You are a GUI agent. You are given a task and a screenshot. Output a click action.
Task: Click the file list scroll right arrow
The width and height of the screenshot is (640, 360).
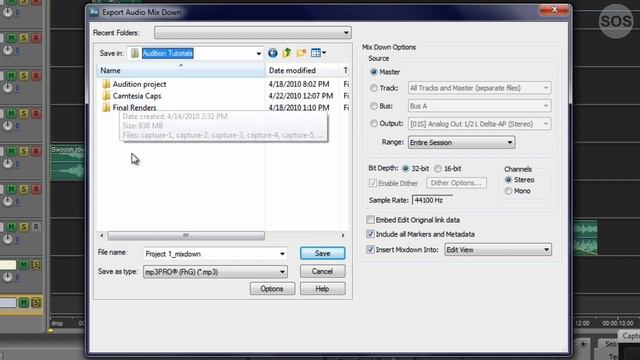343,236
